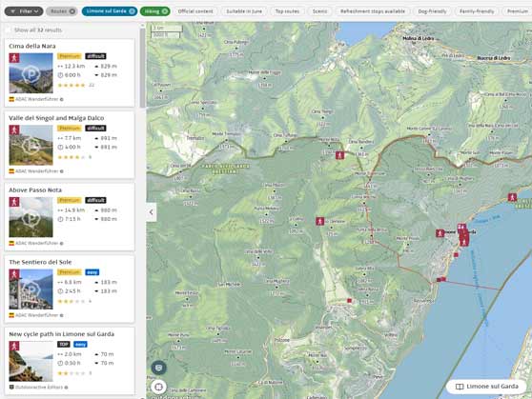The width and height of the screenshot is (532, 399).
Task: Click the Limone sul Garda map button
Action: [486, 387]
